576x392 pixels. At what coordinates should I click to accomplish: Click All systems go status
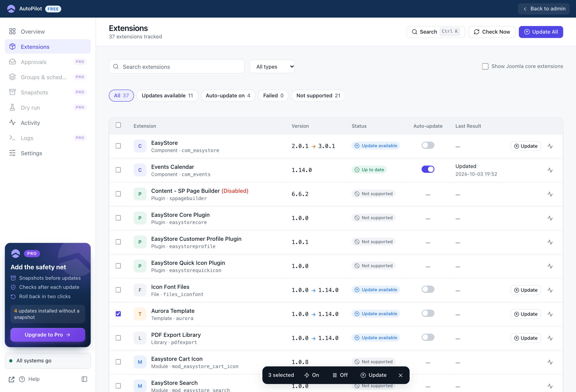[x=48, y=361]
